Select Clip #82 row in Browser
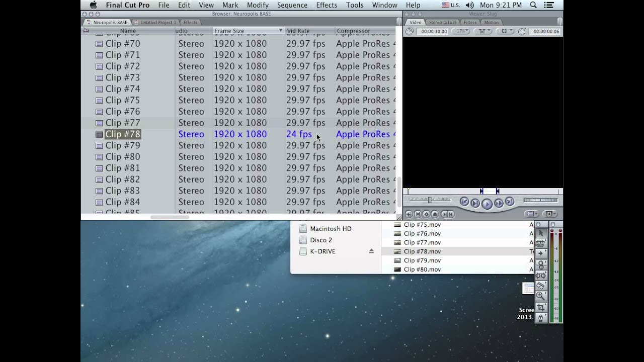 pyautogui.click(x=239, y=179)
